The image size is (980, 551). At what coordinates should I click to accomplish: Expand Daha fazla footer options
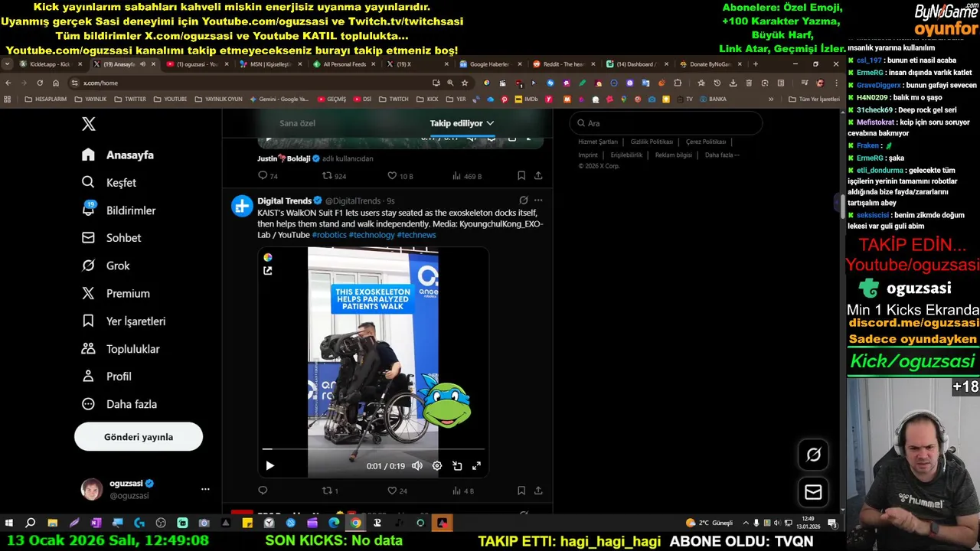[x=722, y=155]
